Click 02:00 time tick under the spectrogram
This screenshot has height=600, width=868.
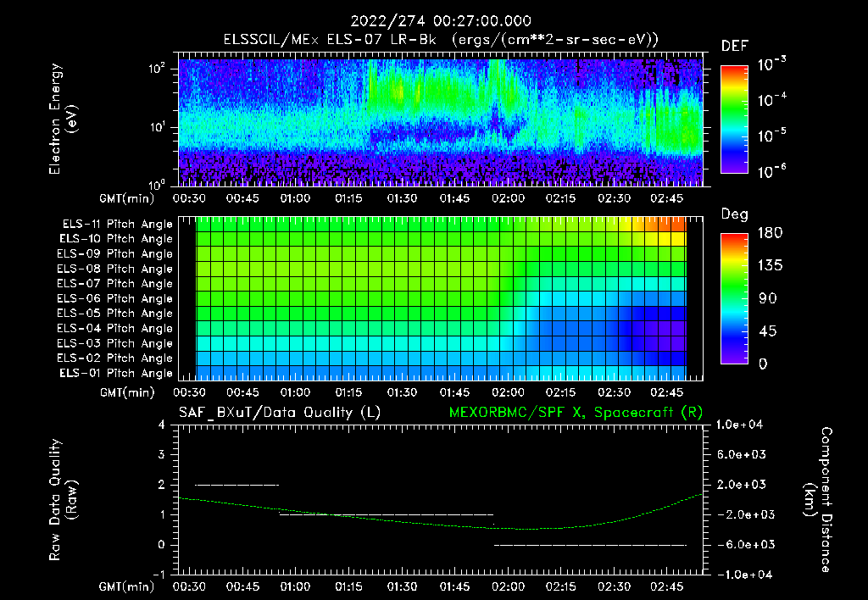[508, 198]
